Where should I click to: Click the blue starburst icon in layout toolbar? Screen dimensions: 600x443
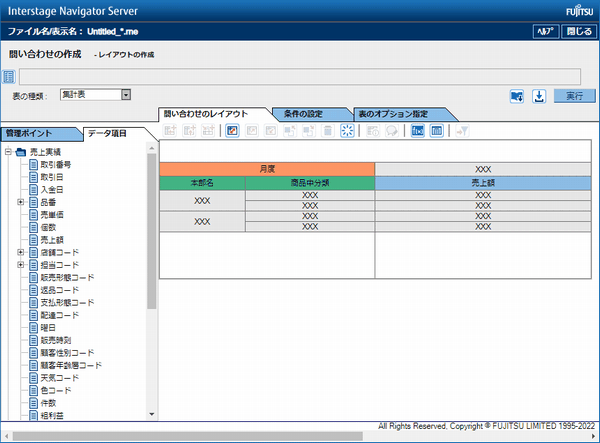click(347, 131)
